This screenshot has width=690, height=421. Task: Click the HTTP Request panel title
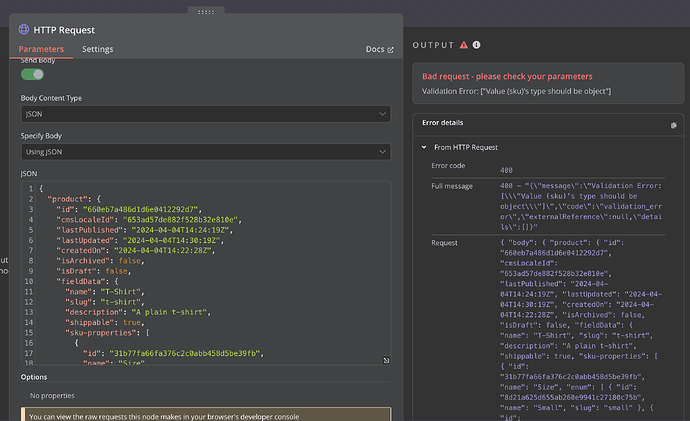(x=64, y=30)
